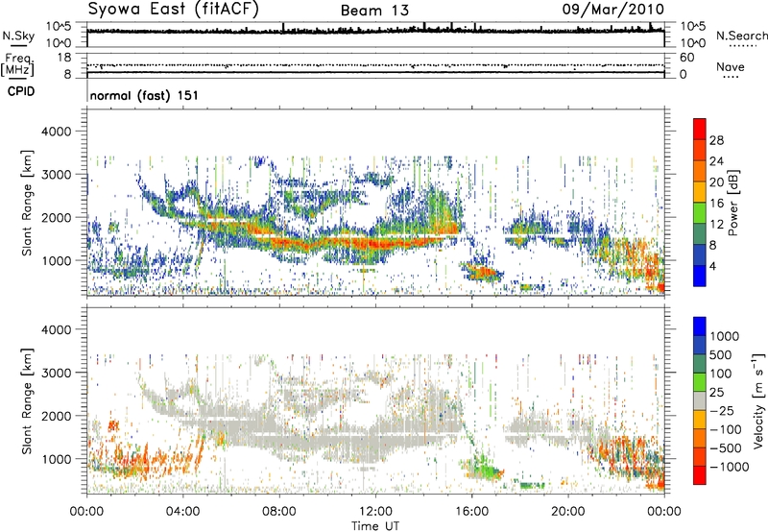Click the Power panel's '4000' range tick
The height and width of the screenshot is (532, 768).
click(x=56, y=132)
